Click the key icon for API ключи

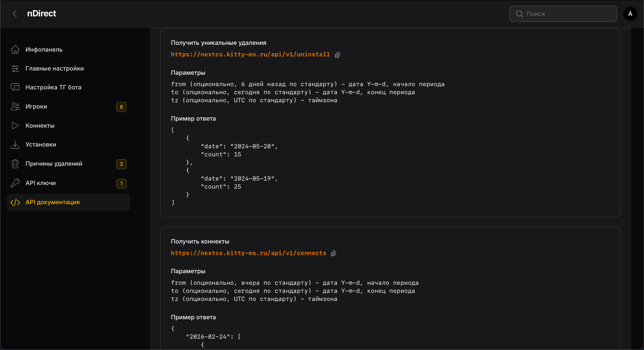(15, 183)
